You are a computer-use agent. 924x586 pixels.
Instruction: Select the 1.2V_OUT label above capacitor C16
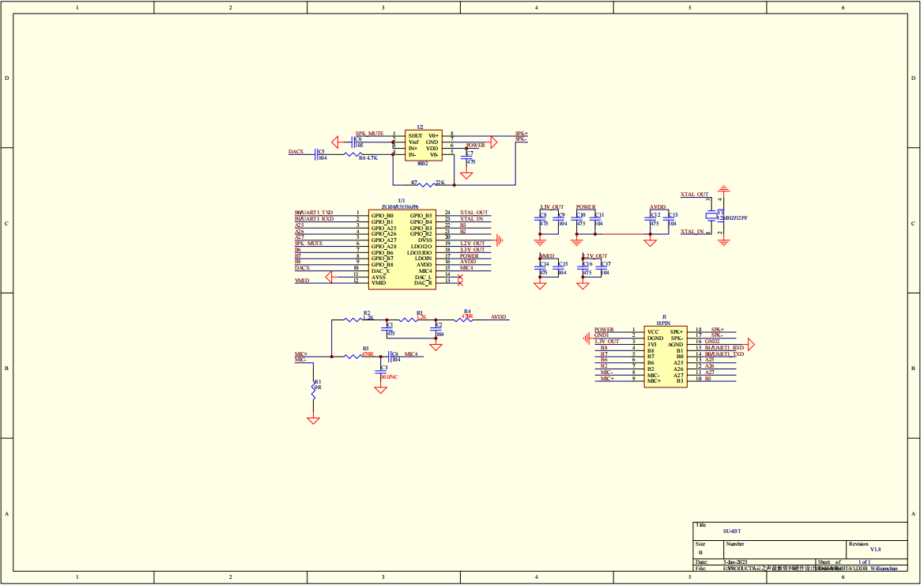(594, 256)
